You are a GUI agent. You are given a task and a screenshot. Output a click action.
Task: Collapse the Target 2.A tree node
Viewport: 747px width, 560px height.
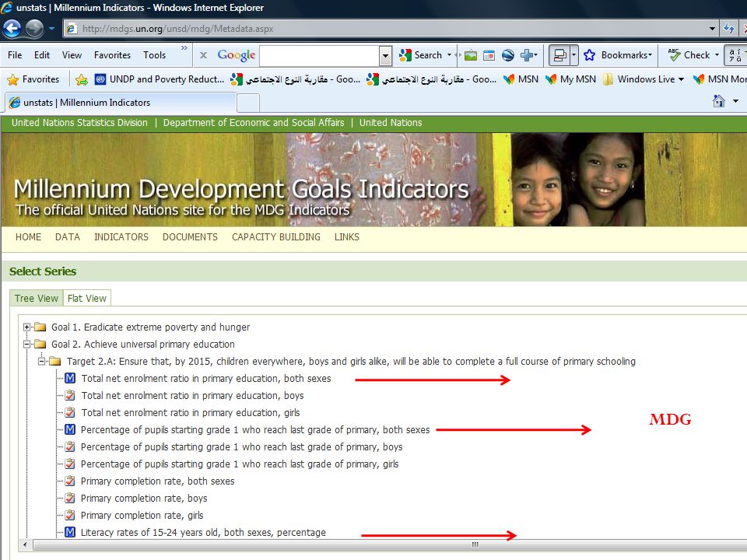click(42, 362)
